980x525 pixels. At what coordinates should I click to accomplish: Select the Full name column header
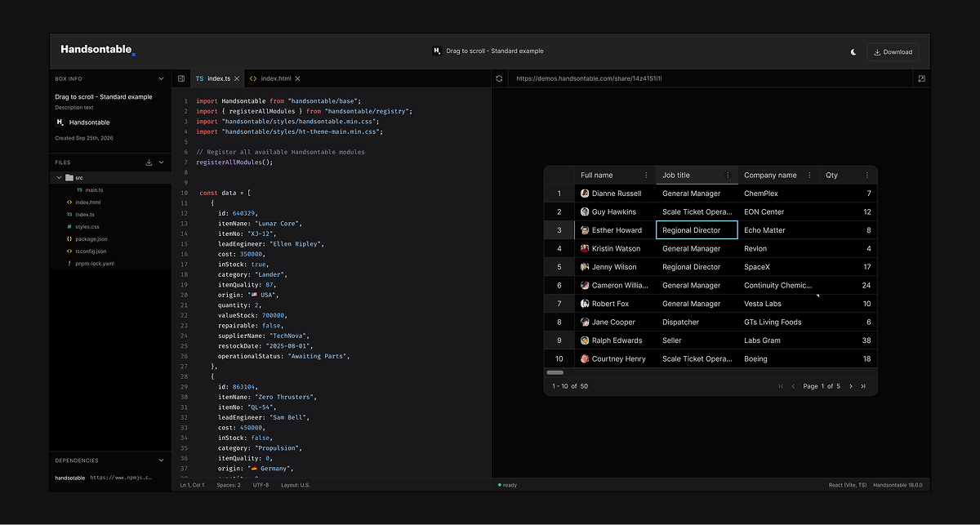click(x=615, y=176)
